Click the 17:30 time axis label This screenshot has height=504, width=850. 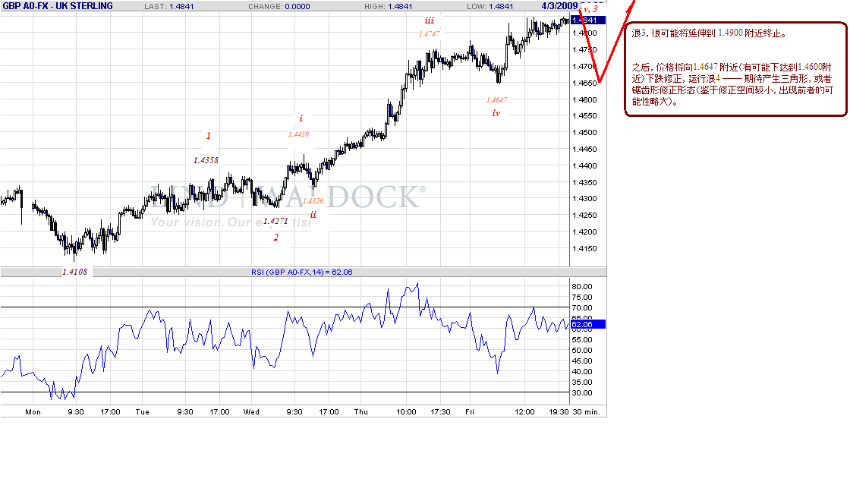[x=440, y=412]
